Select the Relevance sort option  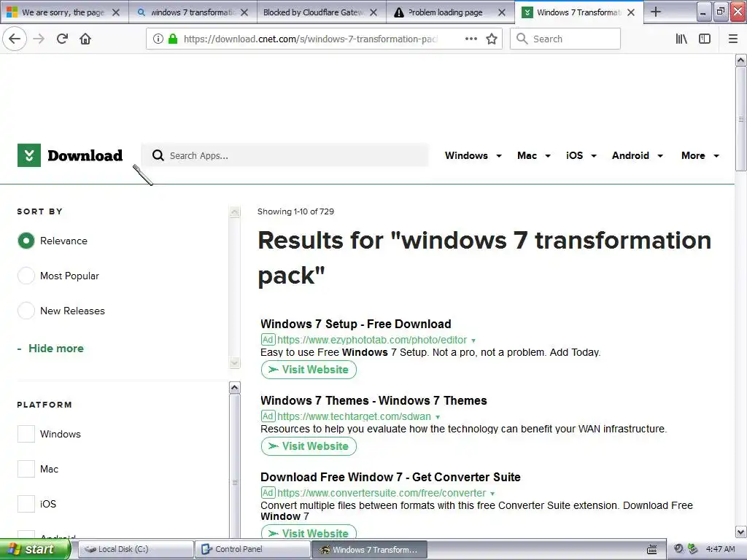[x=26, y=241]
